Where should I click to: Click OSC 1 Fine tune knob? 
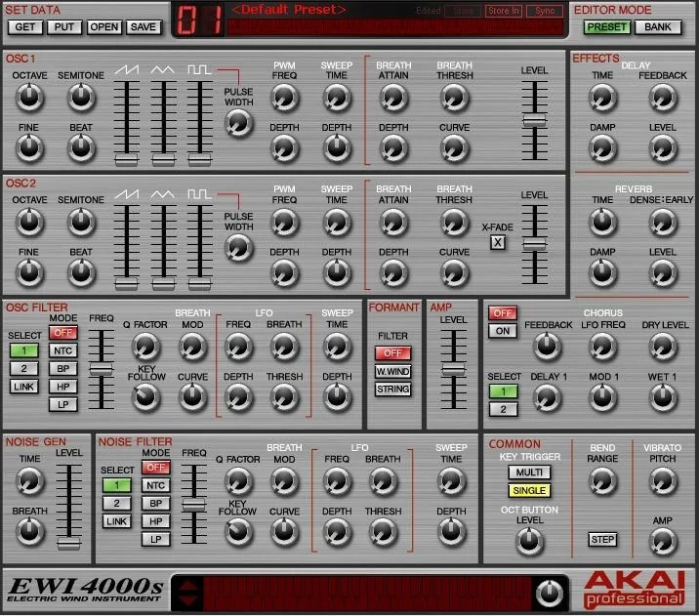[29, 148]
